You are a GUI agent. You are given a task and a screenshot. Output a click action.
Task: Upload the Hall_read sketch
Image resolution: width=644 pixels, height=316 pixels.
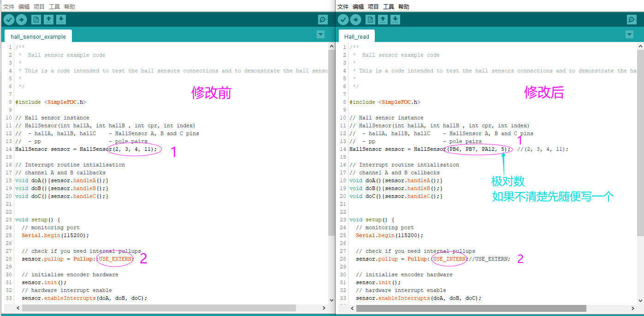[355, 19]
